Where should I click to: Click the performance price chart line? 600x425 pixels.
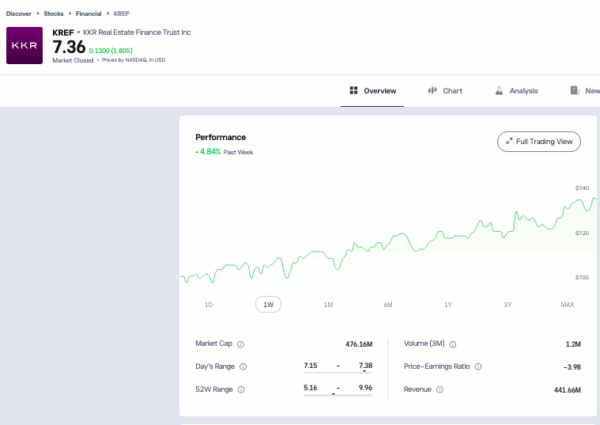(x=388, y=241)
